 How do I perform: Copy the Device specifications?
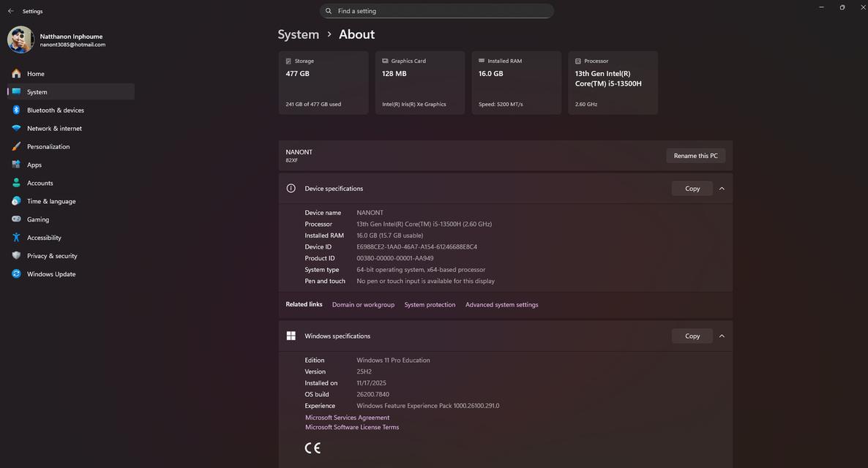[x=692, y=189]
